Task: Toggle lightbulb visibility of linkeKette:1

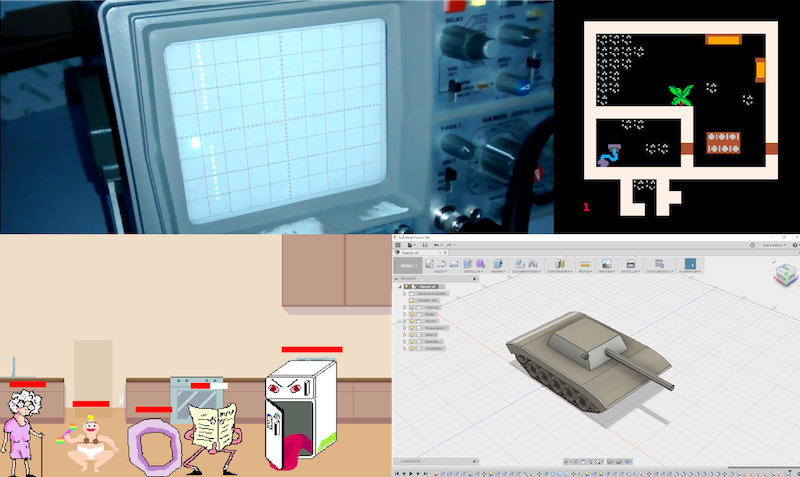Action: coord(412,342)
